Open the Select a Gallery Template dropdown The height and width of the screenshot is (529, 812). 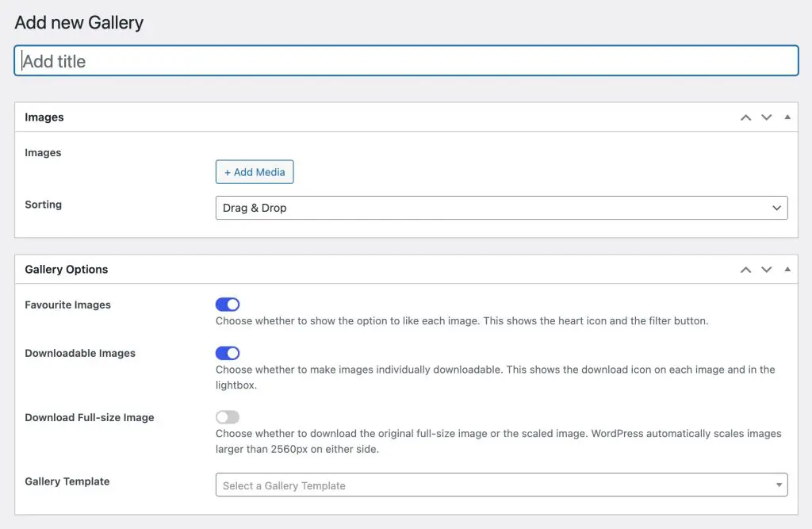click(x=501, y=485)
